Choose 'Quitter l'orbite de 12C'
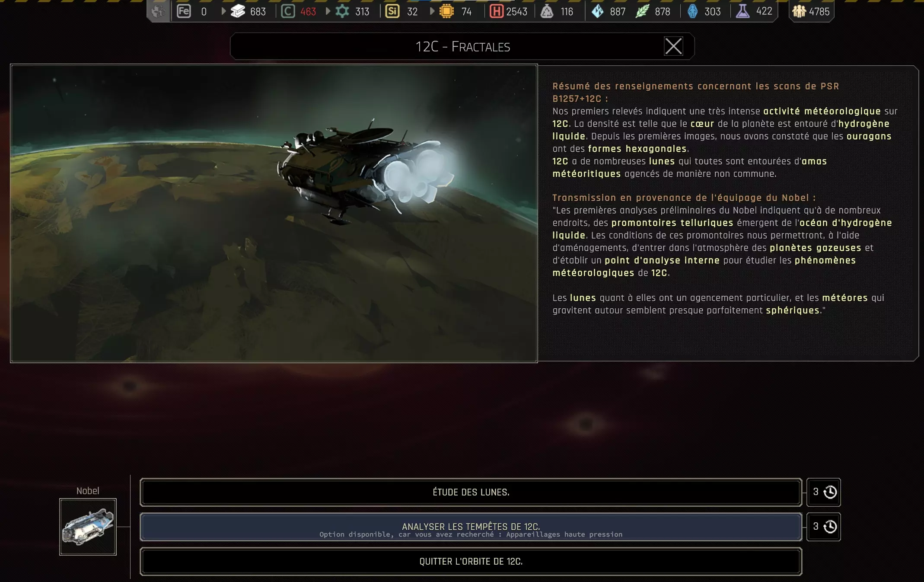Image resolution: width=924 pixels, height=582 pixels. [x=471, y=561]
